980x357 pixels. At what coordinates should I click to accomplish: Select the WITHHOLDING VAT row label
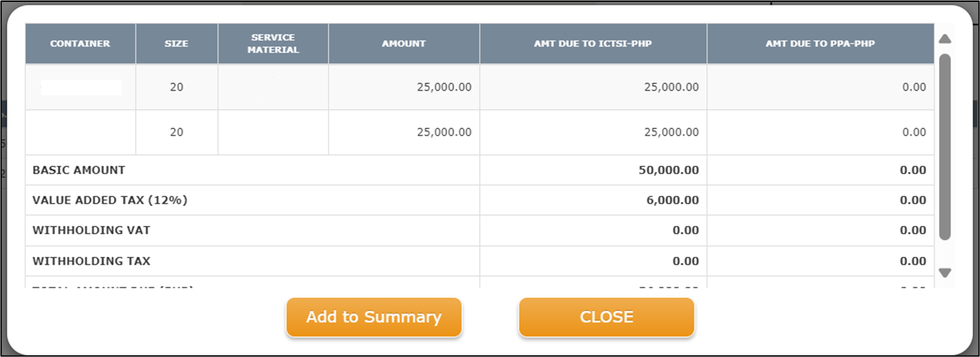point(91,230)
